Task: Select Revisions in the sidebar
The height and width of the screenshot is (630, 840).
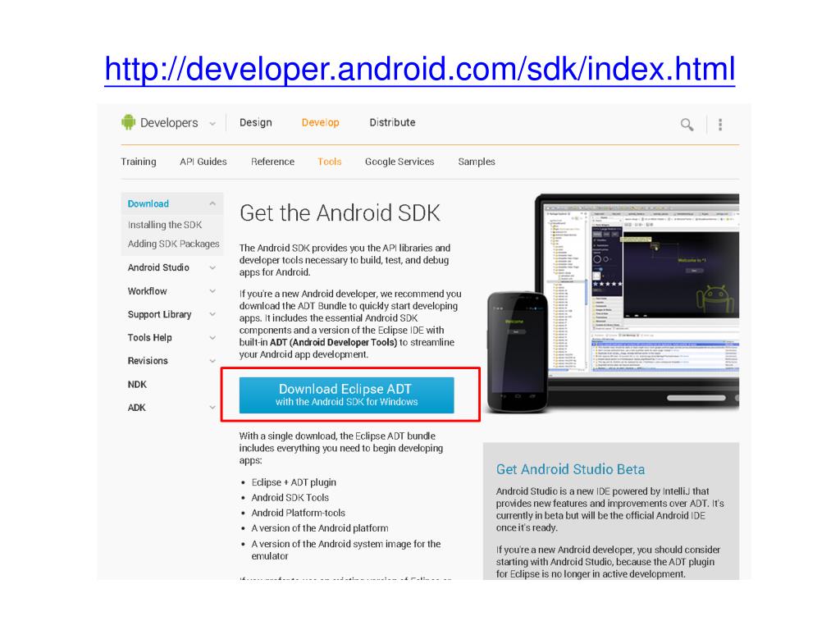Action: coord(148,361)
